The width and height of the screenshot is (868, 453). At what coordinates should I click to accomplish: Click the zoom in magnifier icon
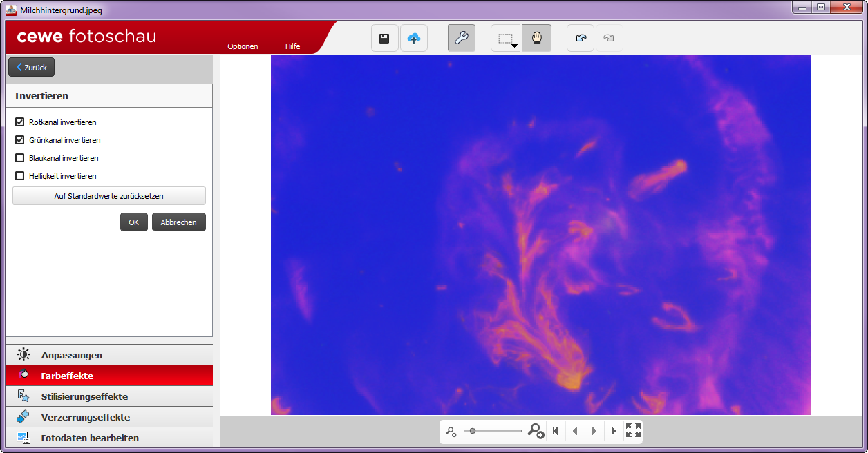(536, 431)
